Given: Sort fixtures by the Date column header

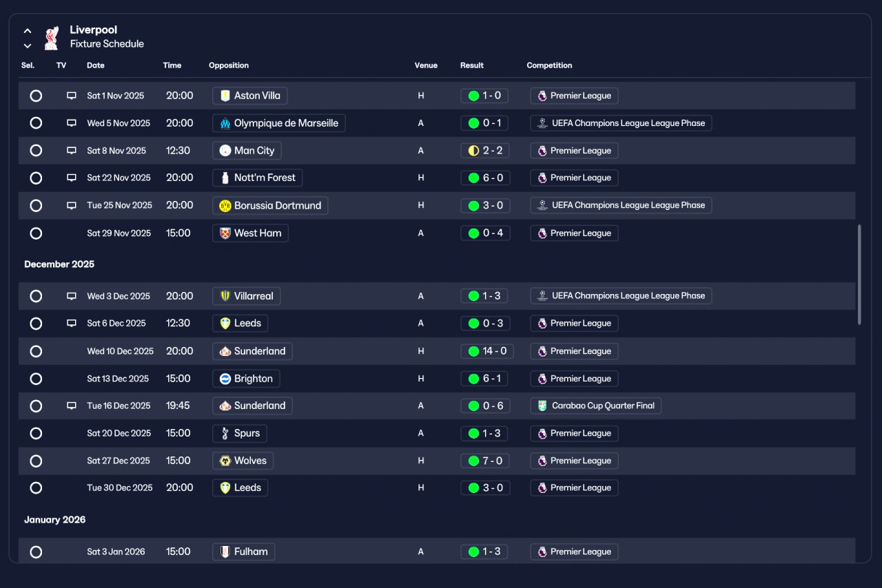Looking at the screenshot, I should 96,65.
